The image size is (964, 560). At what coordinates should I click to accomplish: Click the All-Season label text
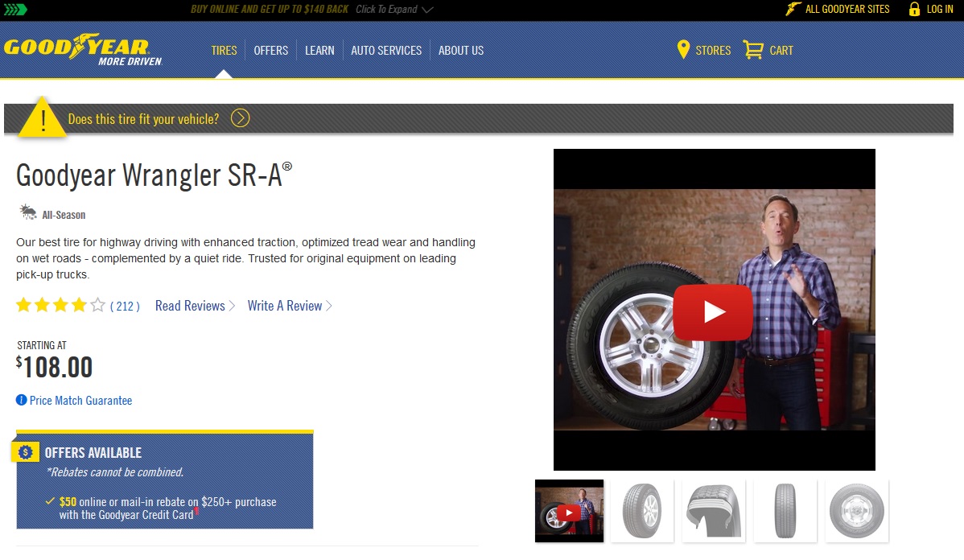pos(64,215)
